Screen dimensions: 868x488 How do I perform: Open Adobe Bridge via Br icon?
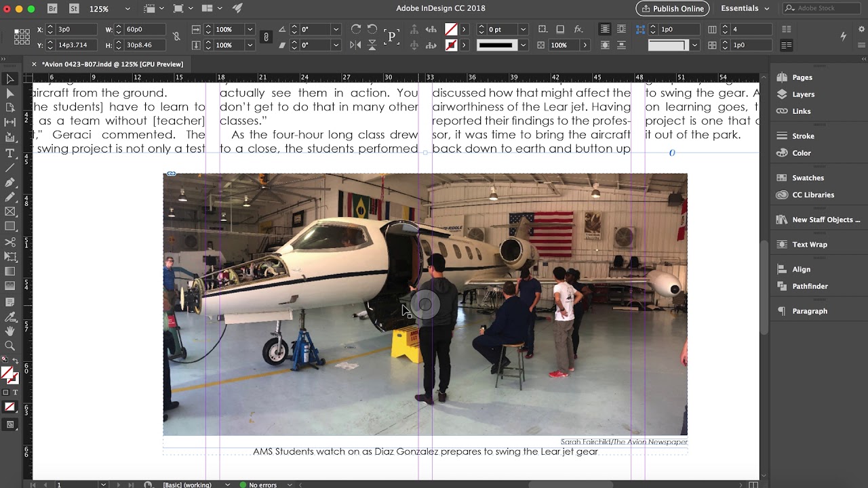coord(52,9)
